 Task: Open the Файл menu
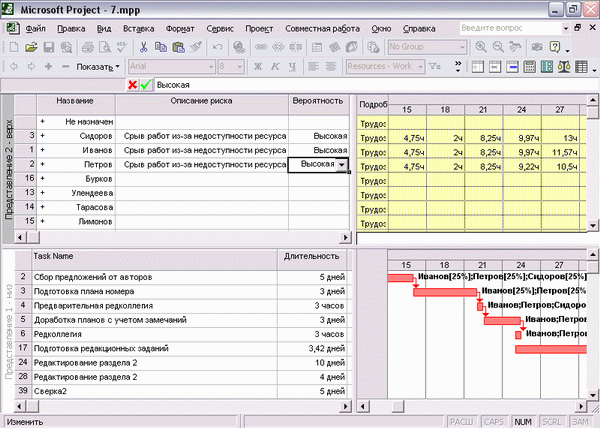[35, 29]
